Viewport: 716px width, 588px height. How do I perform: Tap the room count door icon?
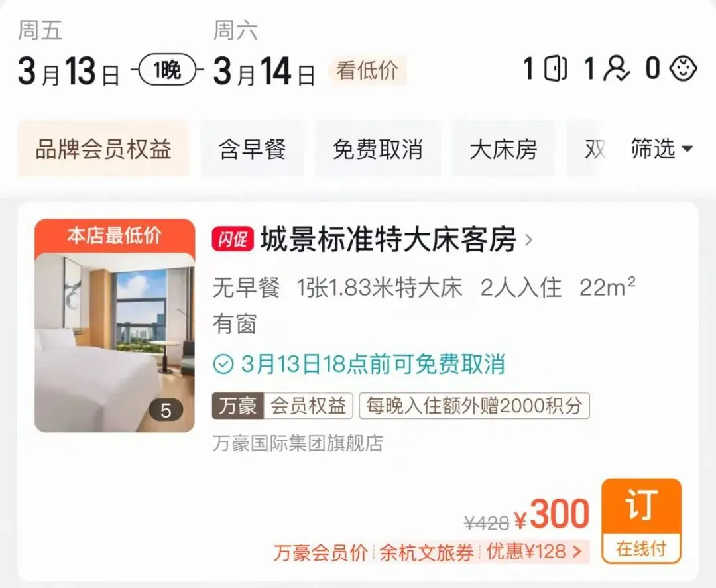click(x=556, y=69)
